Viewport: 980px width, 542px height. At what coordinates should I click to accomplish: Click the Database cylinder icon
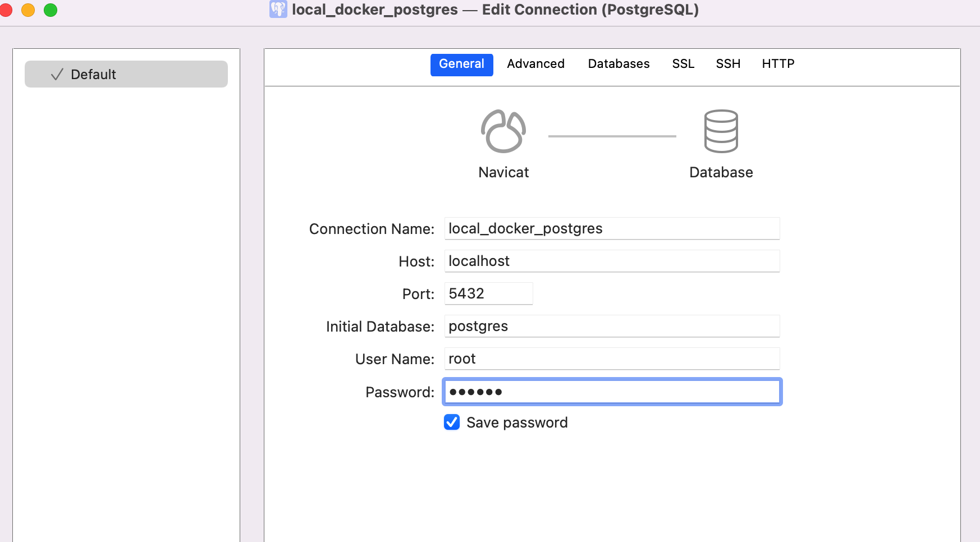[x=721, y=131]
